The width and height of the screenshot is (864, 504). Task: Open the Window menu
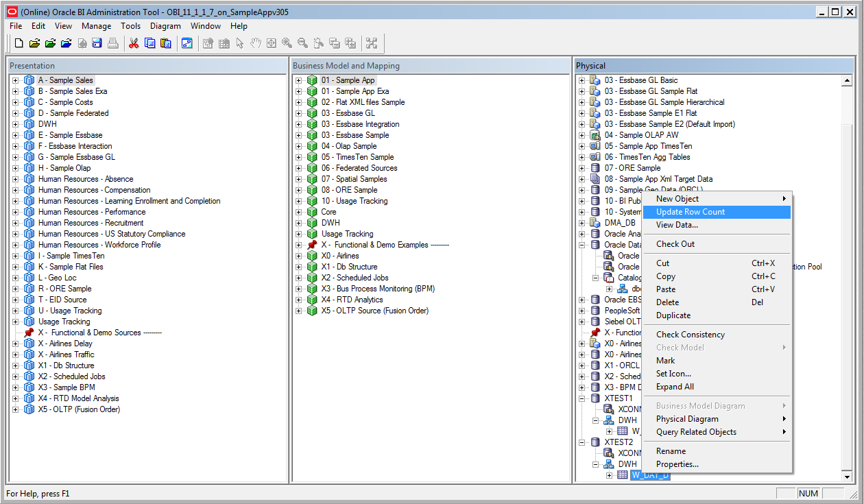(x=206, y=26)
